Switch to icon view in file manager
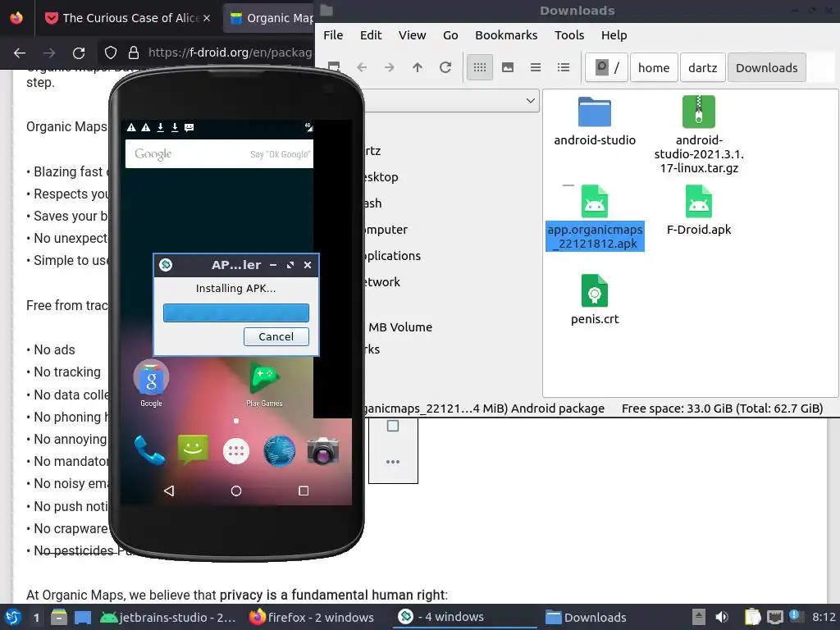Viewport: 840px width, 630px height. click(x=480, y=67)
